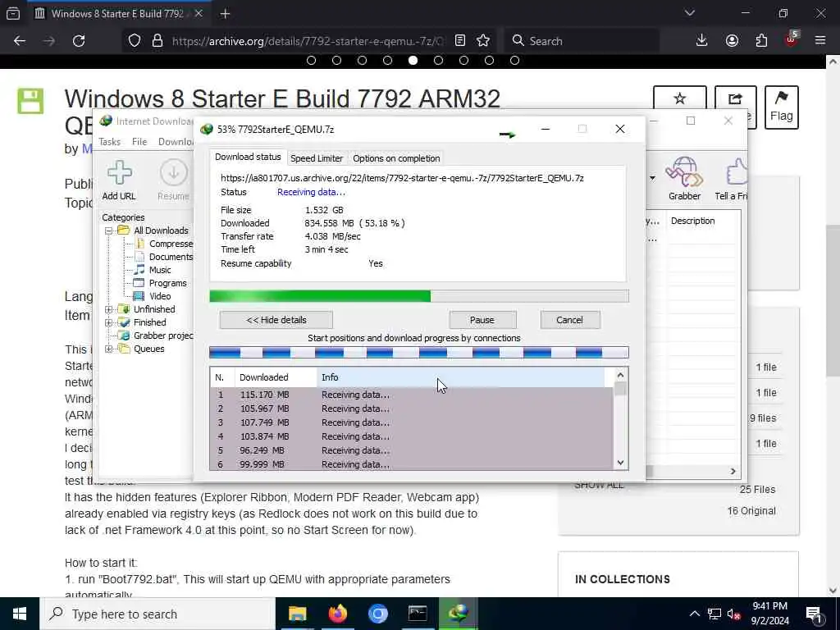Switch to the Speed Limiter tab
This screenshot has height=630, width=840.
tap(317, 158)
